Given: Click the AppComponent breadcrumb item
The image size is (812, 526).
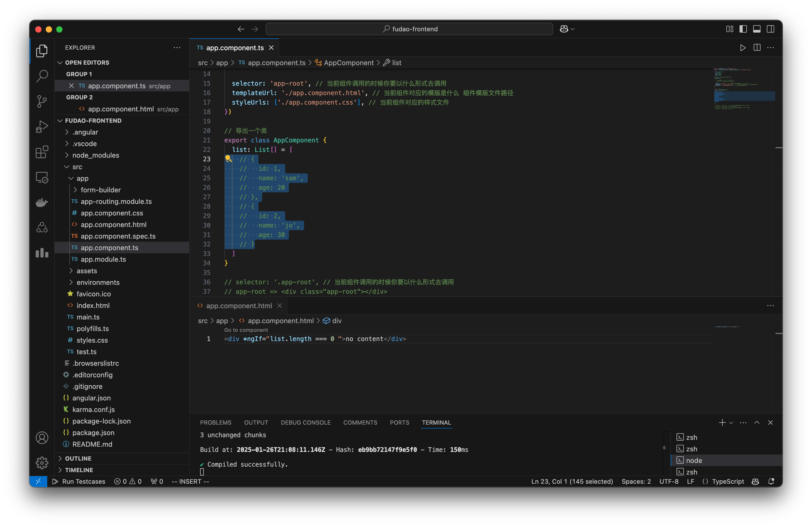Looking at the screenshot, I should pos(348,63).
